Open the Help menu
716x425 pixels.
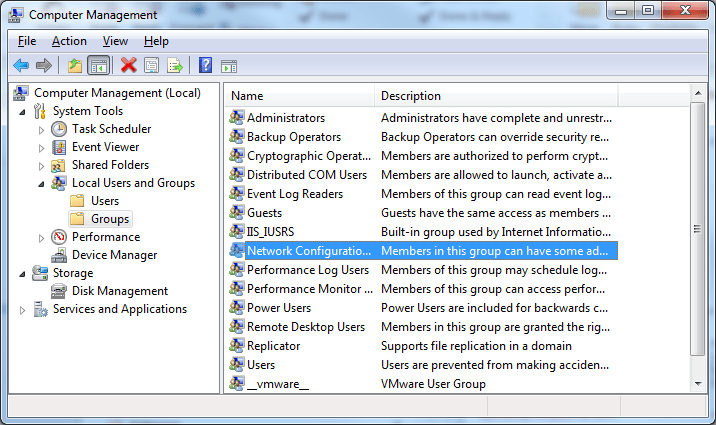156,41
